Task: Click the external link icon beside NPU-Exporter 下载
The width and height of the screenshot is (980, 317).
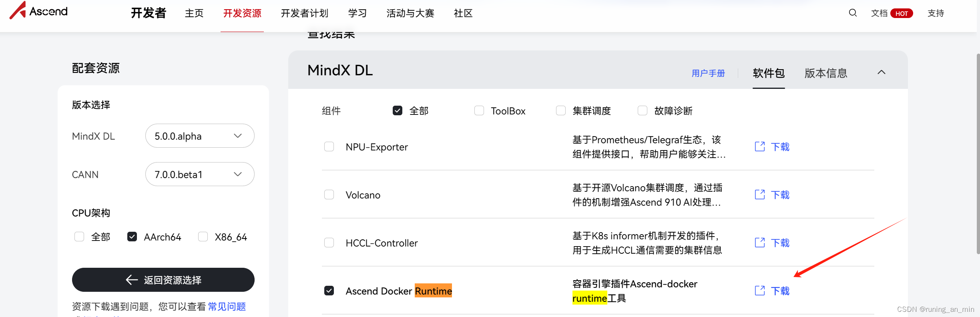Action: click(759, 146)
